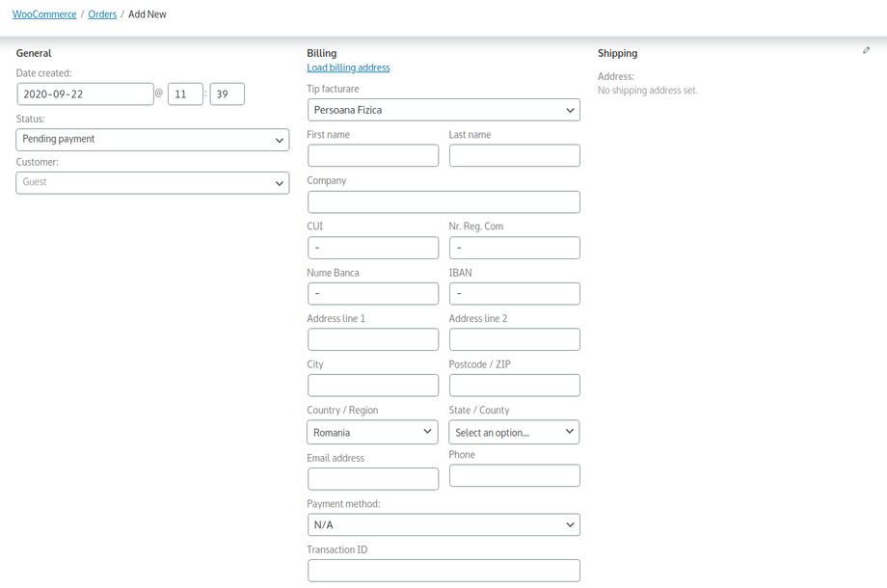Screen dimensions: 887x588
Task: Open the State / County dropdown
Action: point(514,432)
